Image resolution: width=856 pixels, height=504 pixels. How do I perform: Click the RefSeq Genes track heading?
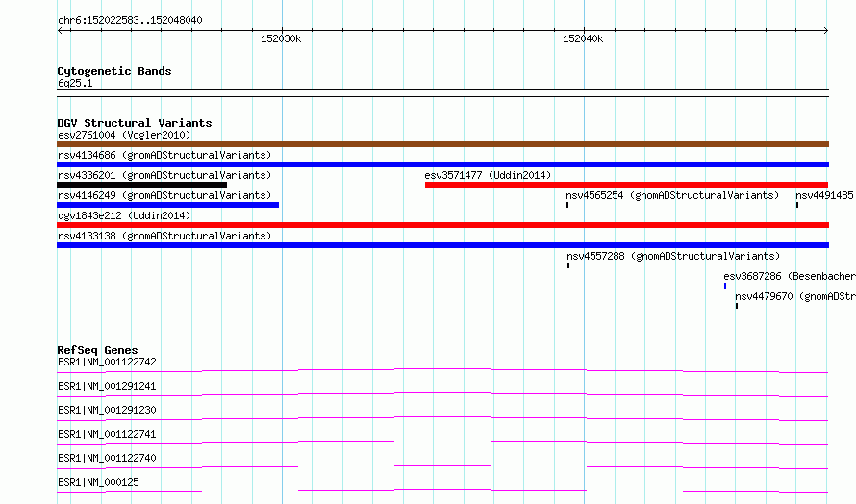(x=97, y=350)
